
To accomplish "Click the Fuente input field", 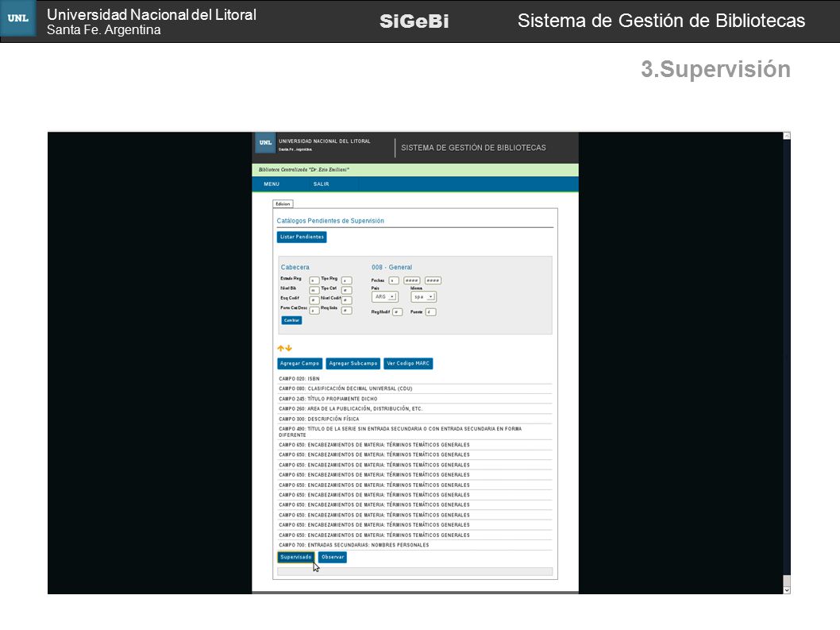I will 430,312.
